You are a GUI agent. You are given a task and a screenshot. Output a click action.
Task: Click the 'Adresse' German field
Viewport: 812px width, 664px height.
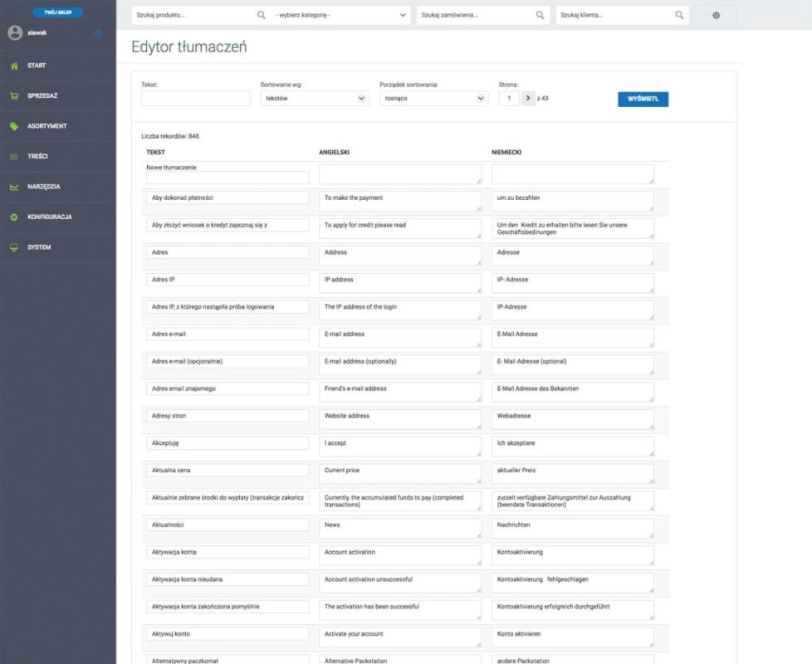tap(573, 256)
